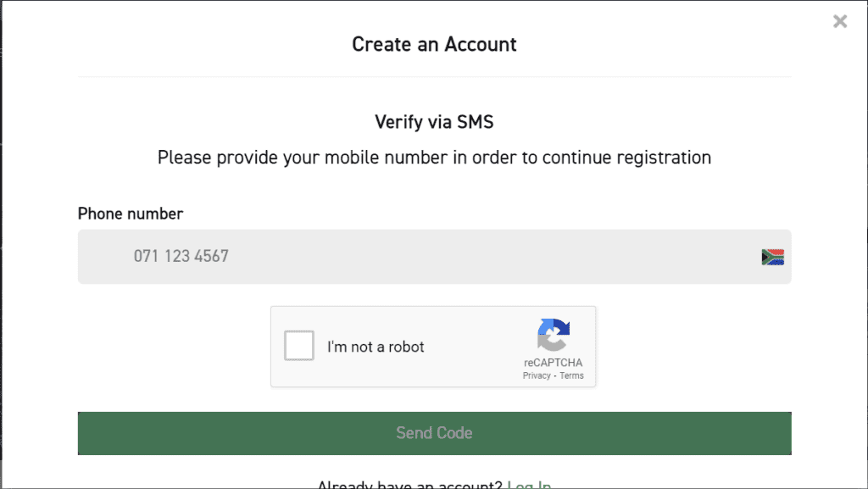Click the "Already have an account?" text

[409, 485]
